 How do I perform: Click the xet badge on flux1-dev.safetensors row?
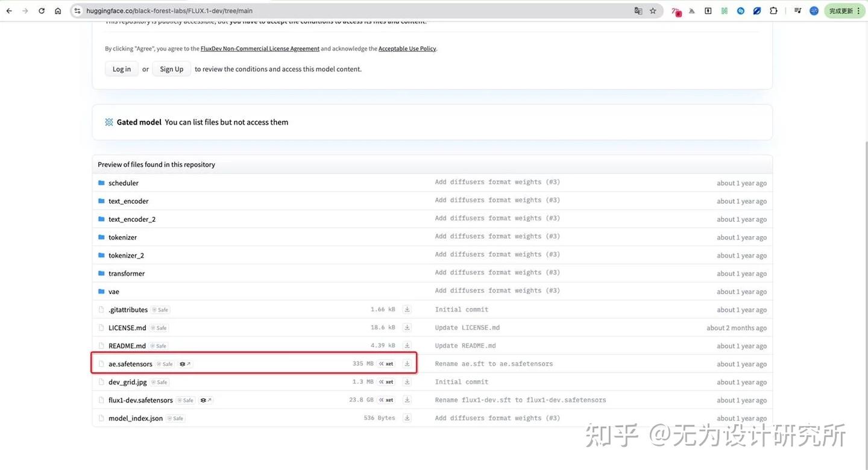(386, 400)
